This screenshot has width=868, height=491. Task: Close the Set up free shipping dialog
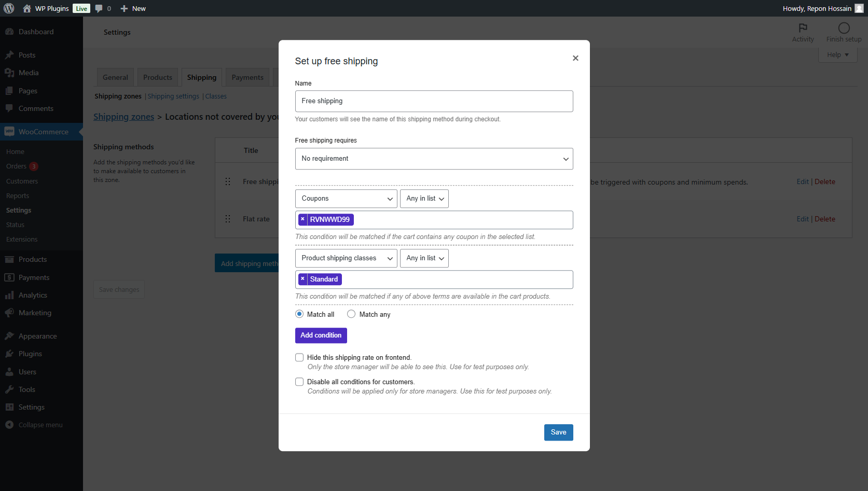point(575,58)
